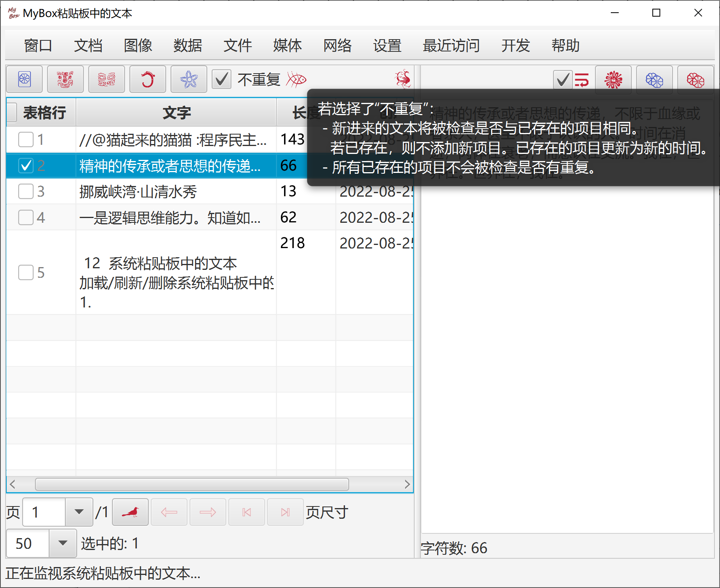Check the box for row 3
The height and width of the screenshot is (588, 720).
(26, 192)
